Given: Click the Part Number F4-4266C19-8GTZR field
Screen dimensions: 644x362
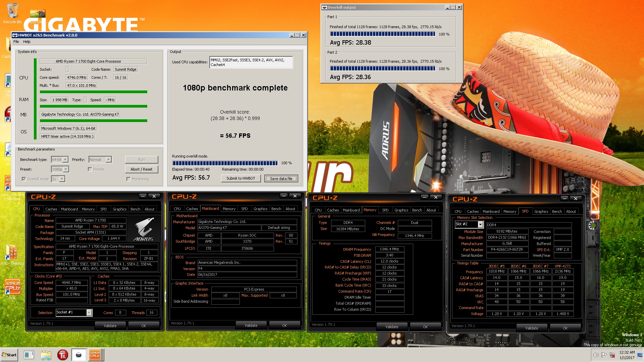Looking at the screenshot, I should [x=507, y=250].
